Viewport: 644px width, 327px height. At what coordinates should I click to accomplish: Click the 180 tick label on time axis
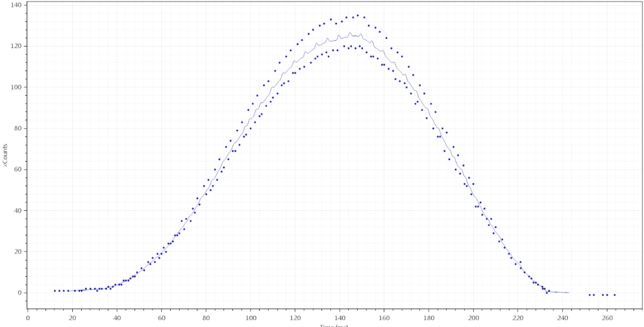[429, 317]
